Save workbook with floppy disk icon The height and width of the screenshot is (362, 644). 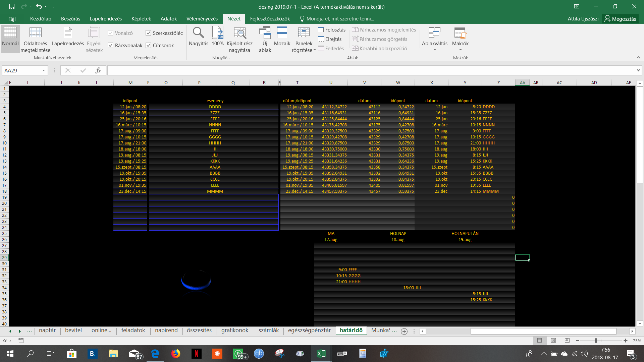(x=12, y=6)
